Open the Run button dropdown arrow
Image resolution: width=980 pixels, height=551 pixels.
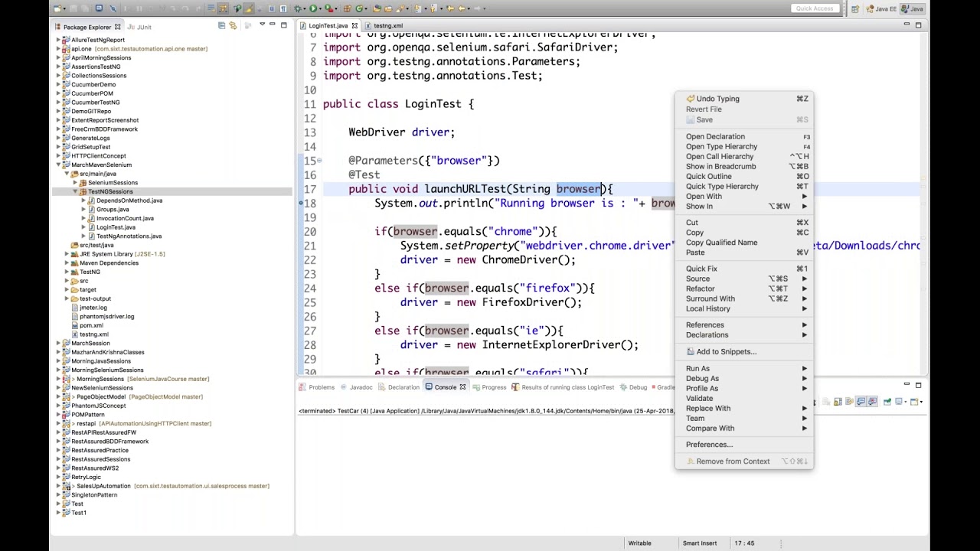(x=320, y=8)
